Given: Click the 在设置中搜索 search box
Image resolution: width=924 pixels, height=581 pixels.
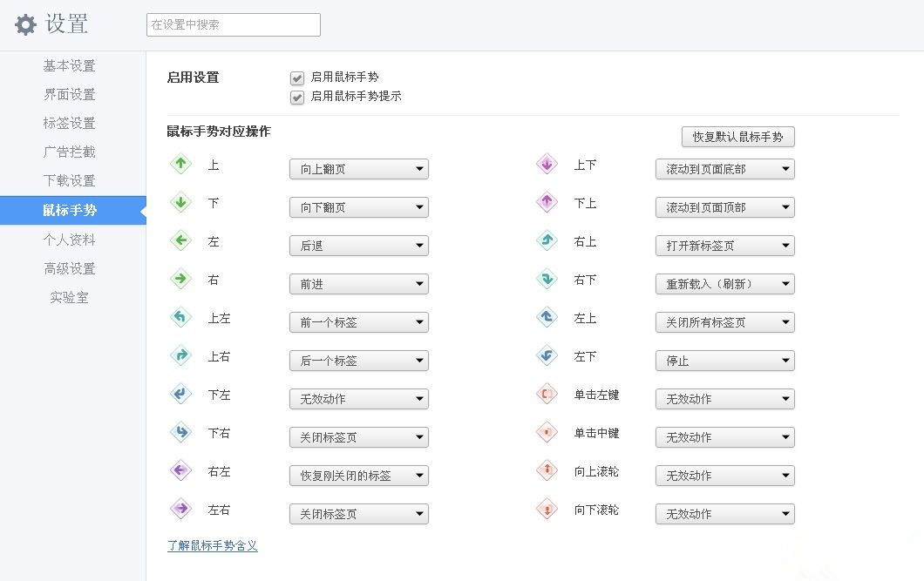Looking at the screenshot, I should pyautogui.click(x=232, y=24).
